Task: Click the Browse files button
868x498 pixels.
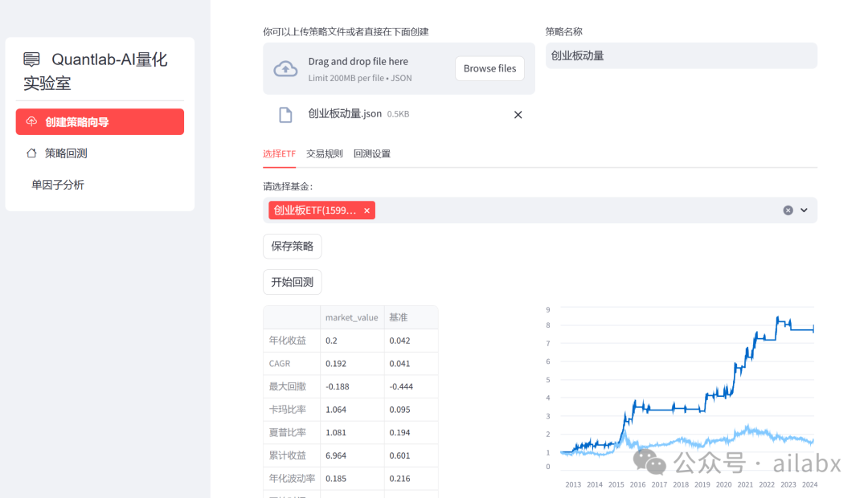Action: (489, 68)
